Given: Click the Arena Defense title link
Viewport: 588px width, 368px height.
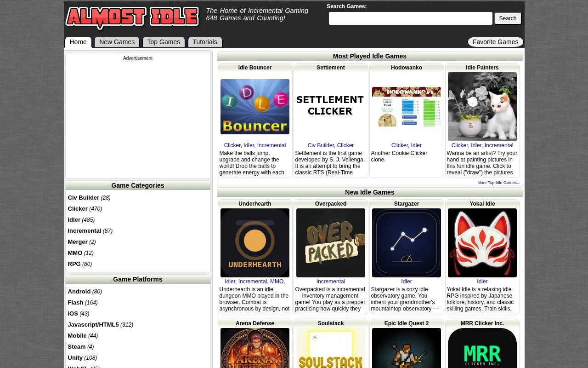Looking at the screenshot, I should [x=255, y=323].
